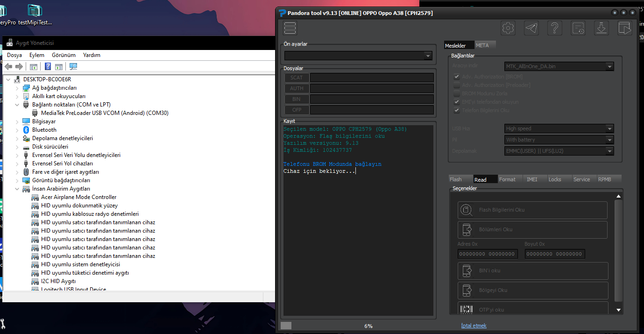Click the scan for hardware changes icon
The width and height of the screenshot is (644, 334).
point(73,67)
